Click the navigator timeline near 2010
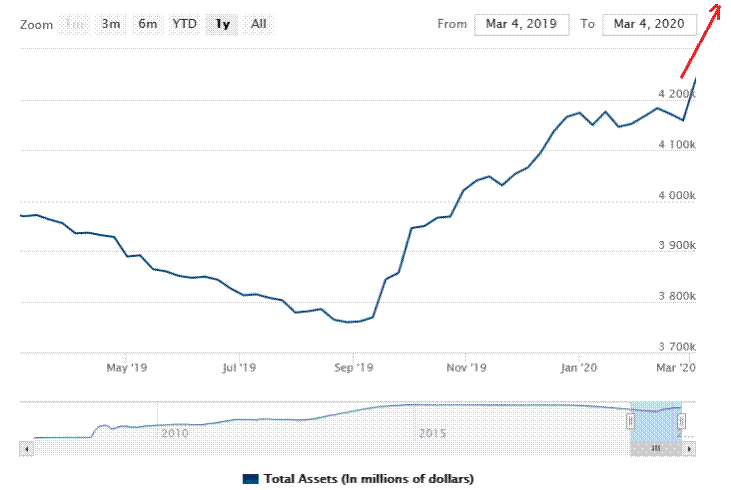Viewport: 731px width, 490px height. click(175, 433)
